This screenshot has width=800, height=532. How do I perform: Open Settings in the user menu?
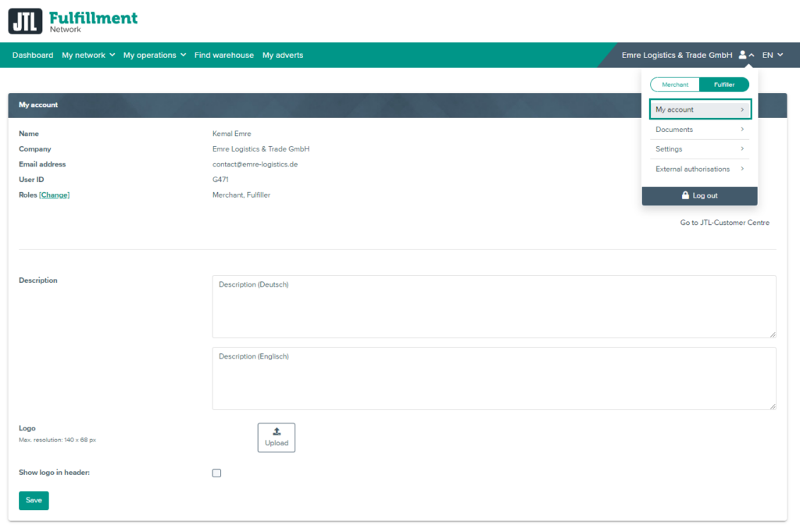(x=699, y=149)
